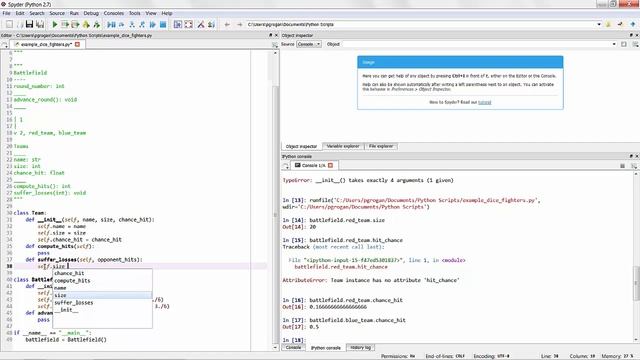The image size is (640, 360).
Task: Go to parent directory
Action: [633, 24]
